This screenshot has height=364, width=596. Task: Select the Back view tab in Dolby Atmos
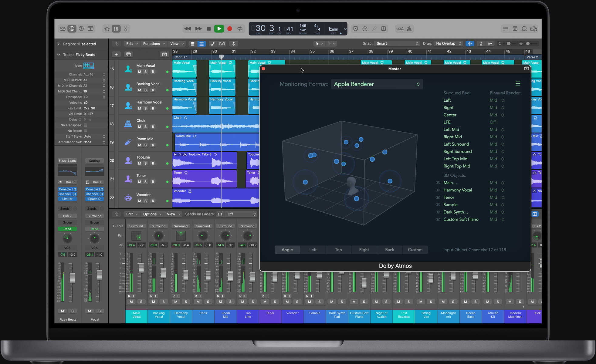(390, 250)
